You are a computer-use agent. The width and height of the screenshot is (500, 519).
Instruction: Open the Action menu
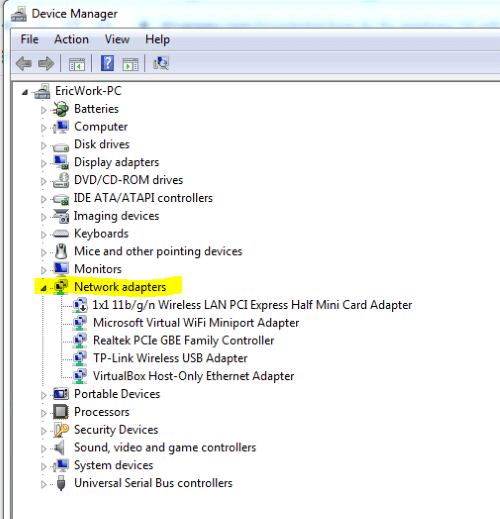71,39
